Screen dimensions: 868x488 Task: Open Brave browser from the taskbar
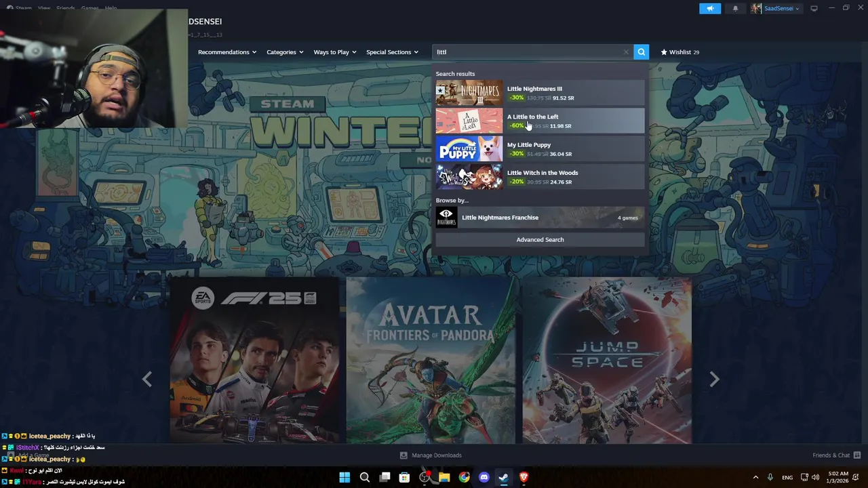point(524,477)
